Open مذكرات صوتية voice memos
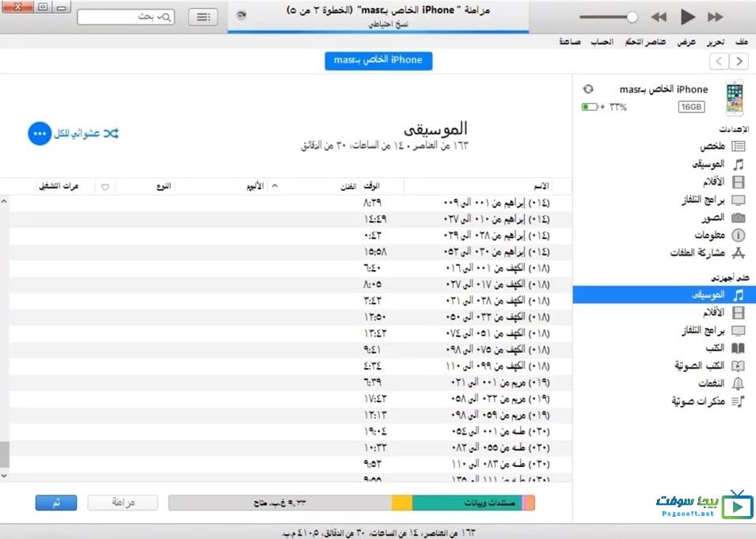756x539 pixels. pyautogui.click(x=708, y=401)
